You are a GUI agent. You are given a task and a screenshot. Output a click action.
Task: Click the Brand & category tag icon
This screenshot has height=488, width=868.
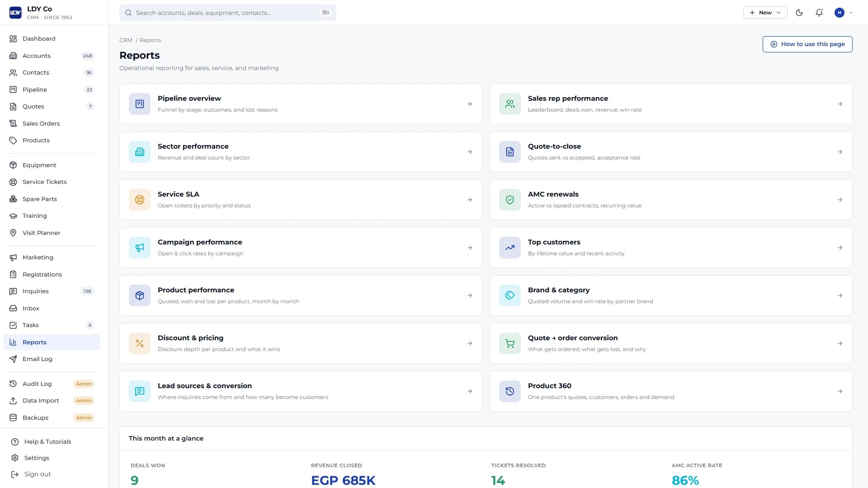510,296
